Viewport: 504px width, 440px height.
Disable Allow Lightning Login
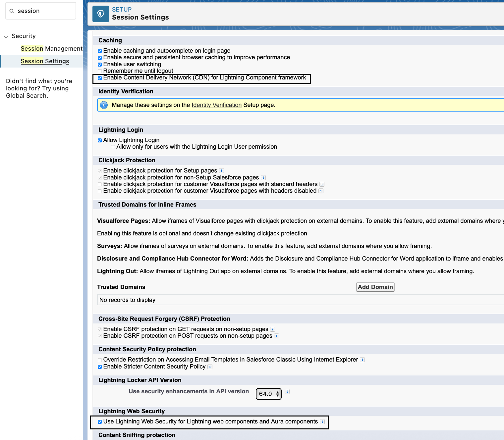99,140
